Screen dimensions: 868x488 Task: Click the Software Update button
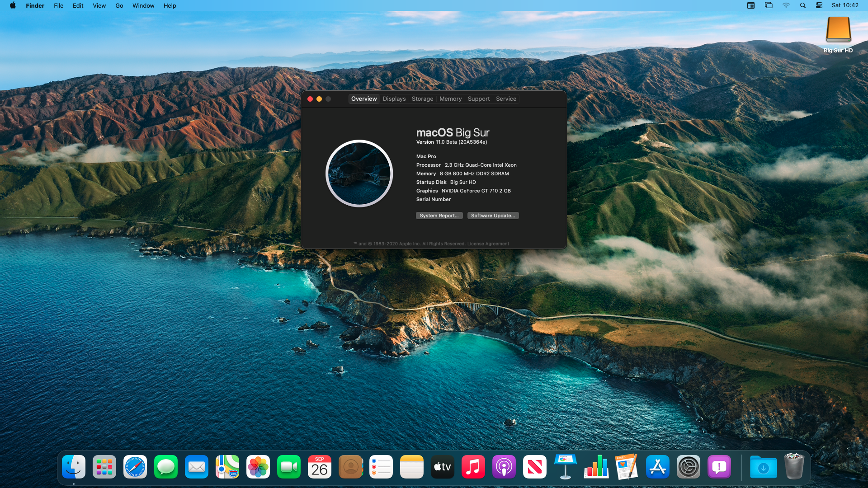pyautogui.click(x=493, y=216)
